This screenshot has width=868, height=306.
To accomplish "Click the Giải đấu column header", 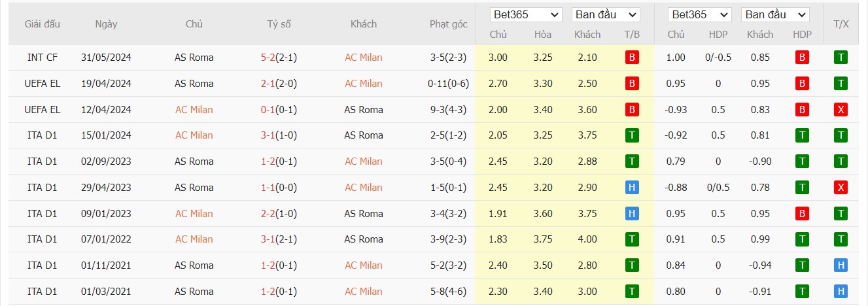I will [x=43, y=24].
